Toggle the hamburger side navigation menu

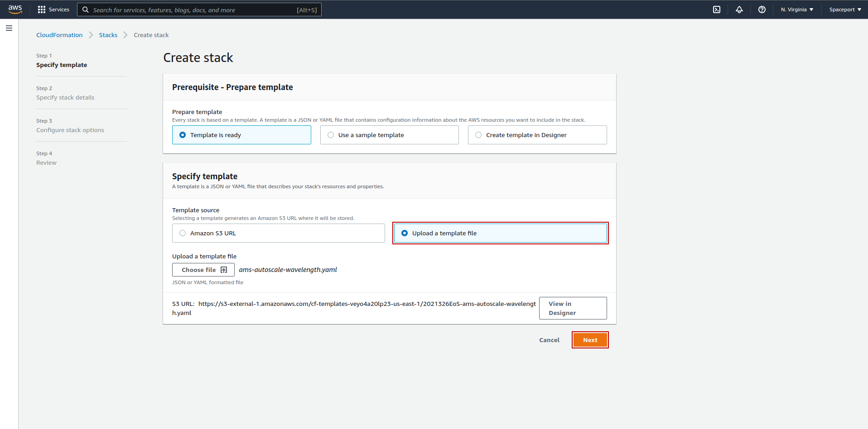9,28
